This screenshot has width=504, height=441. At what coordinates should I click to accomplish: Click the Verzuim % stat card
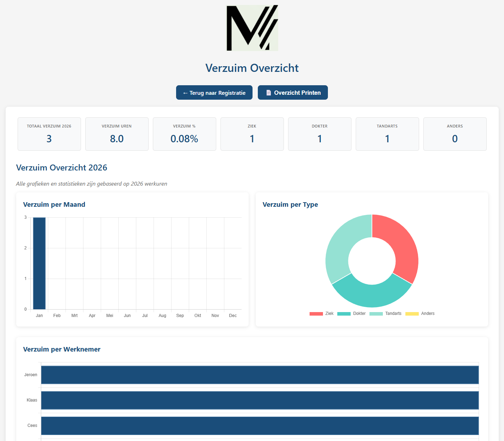(185, 134)
